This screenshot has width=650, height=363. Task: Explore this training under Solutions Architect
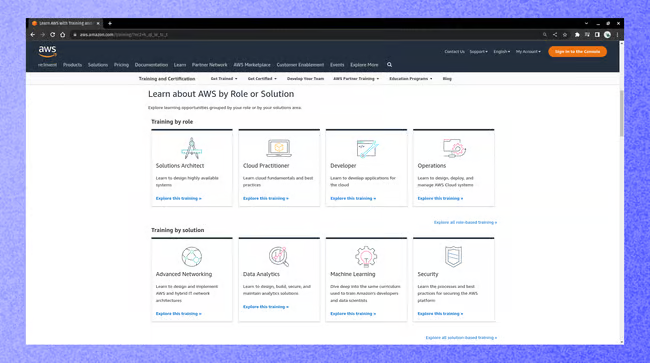click(x=178, y=198)
